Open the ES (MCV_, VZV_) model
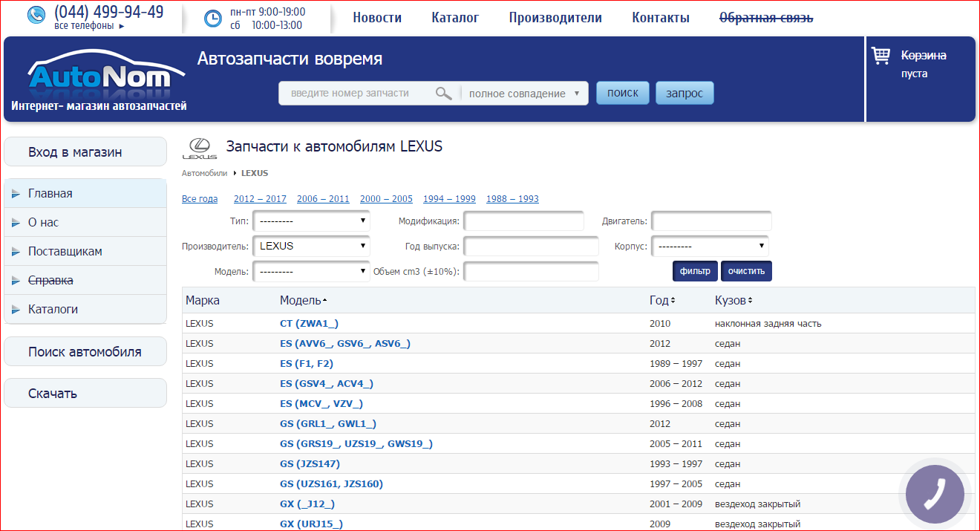Image resolution: width=980 pixels, height=531 pixels. pos(321,404)
